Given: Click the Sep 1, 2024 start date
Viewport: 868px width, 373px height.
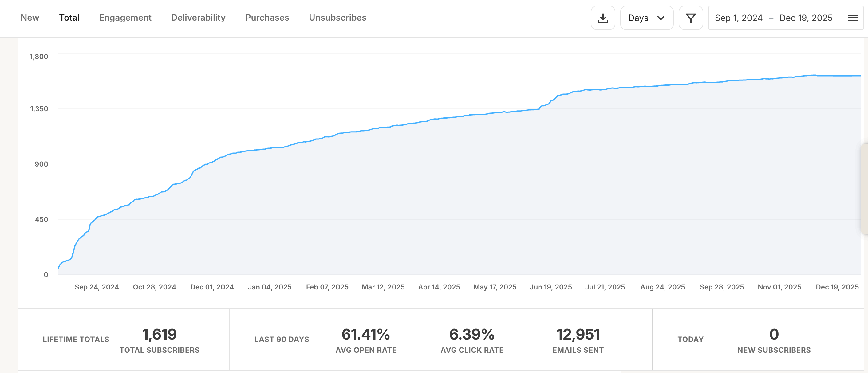Looking at the screenshot, I should pos(738,18).
